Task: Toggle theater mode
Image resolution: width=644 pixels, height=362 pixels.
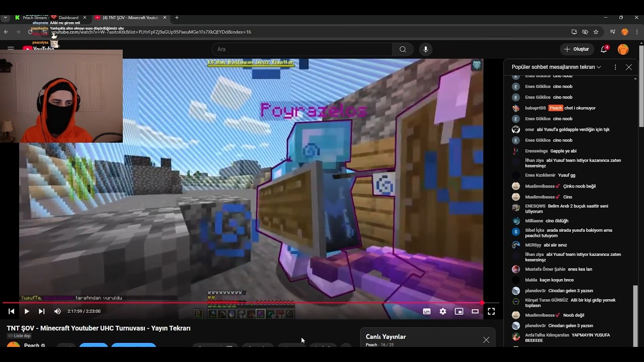Action: click(475, 311)
